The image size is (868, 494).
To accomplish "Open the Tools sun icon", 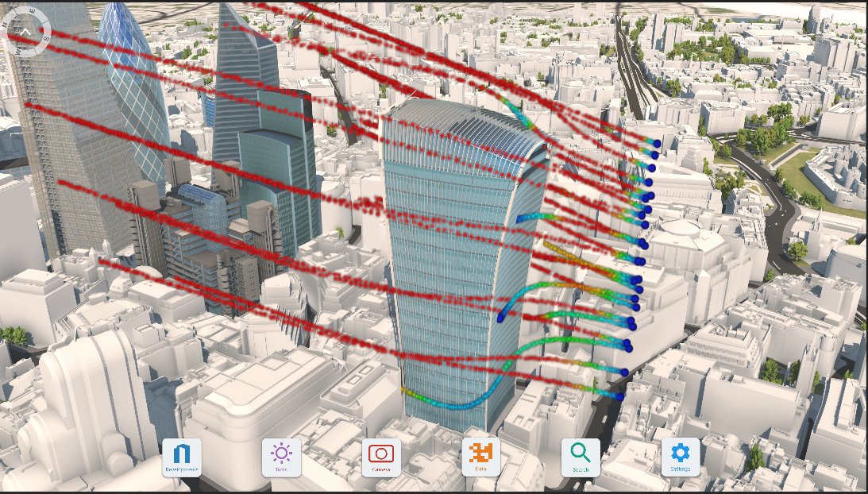I will 281,457.
